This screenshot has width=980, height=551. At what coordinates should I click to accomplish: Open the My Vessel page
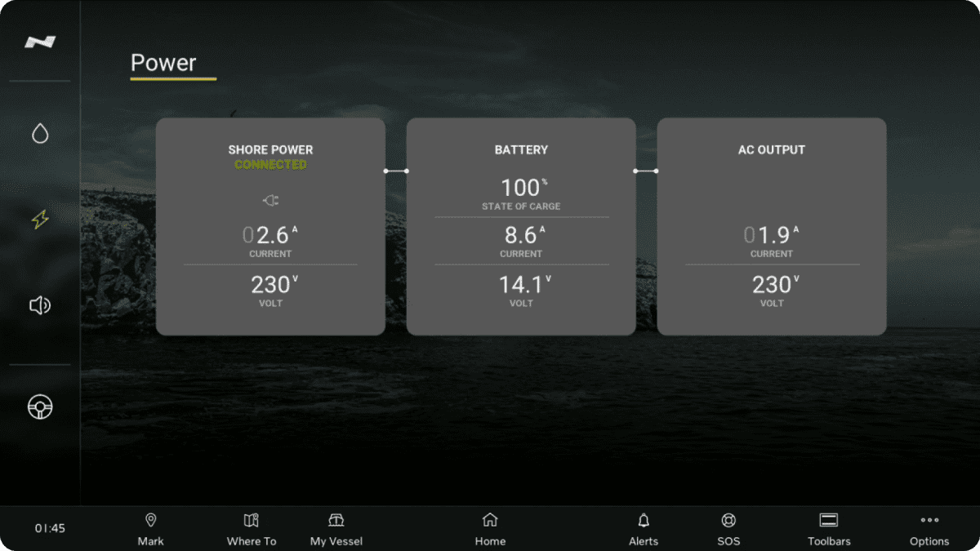point(336,528)
